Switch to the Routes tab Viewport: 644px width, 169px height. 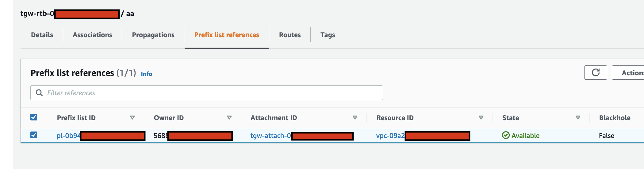click(290, 35)
